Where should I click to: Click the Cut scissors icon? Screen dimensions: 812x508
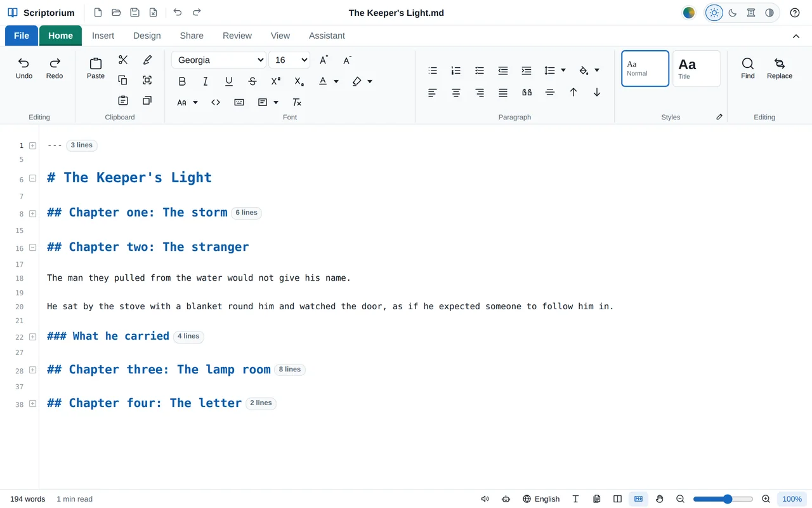123,60
